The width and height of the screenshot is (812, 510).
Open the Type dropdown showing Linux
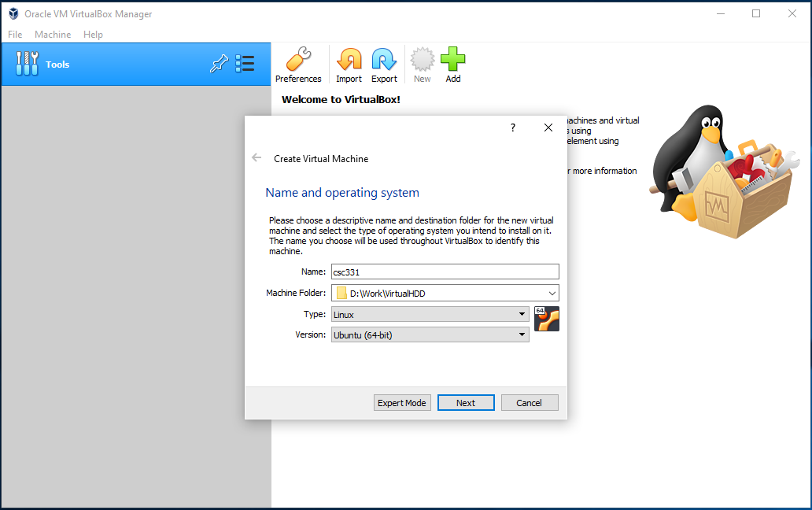430,314
